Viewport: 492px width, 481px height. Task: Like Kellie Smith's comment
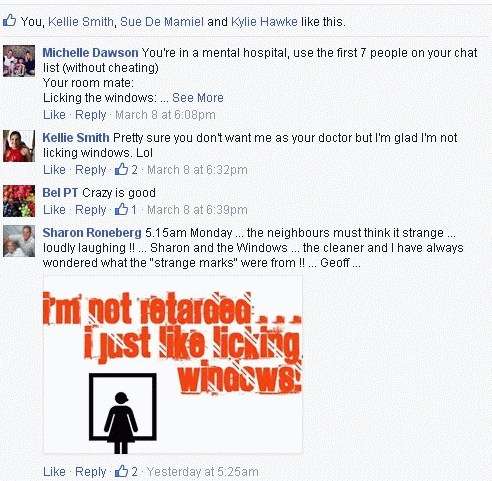(54, 170)
